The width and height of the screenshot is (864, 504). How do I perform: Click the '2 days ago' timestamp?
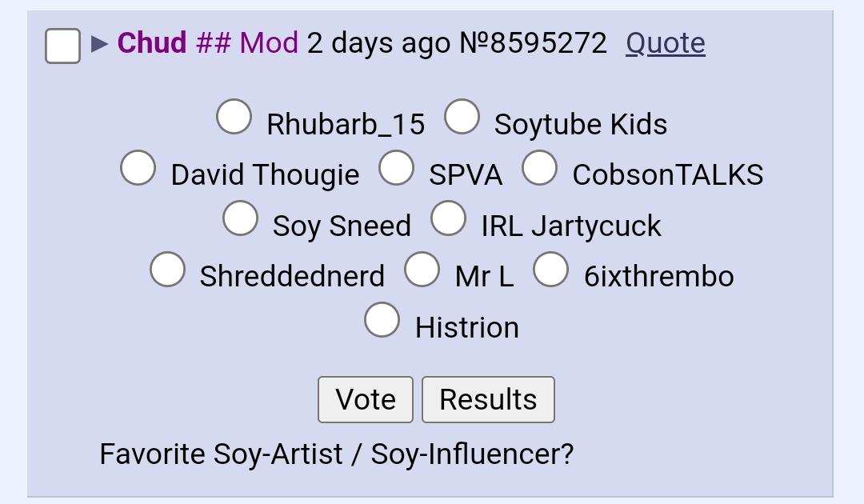pyautogui.click(x=378, y=43)
